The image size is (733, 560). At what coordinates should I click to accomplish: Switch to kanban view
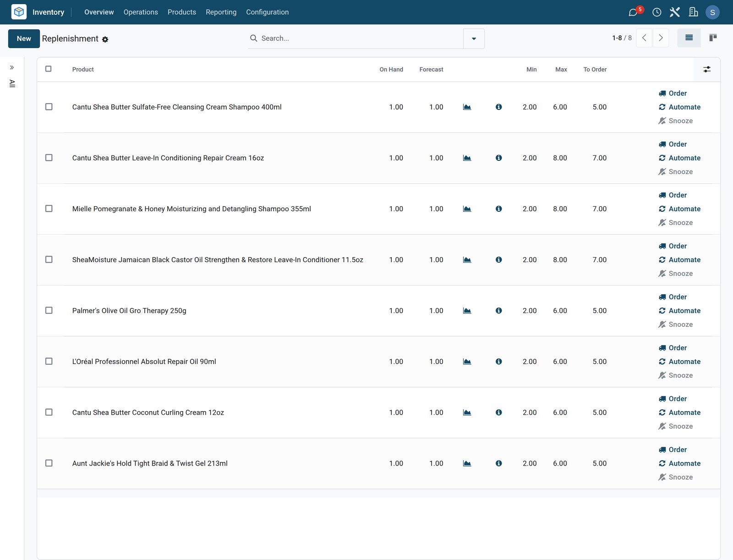tap(712, 38)
